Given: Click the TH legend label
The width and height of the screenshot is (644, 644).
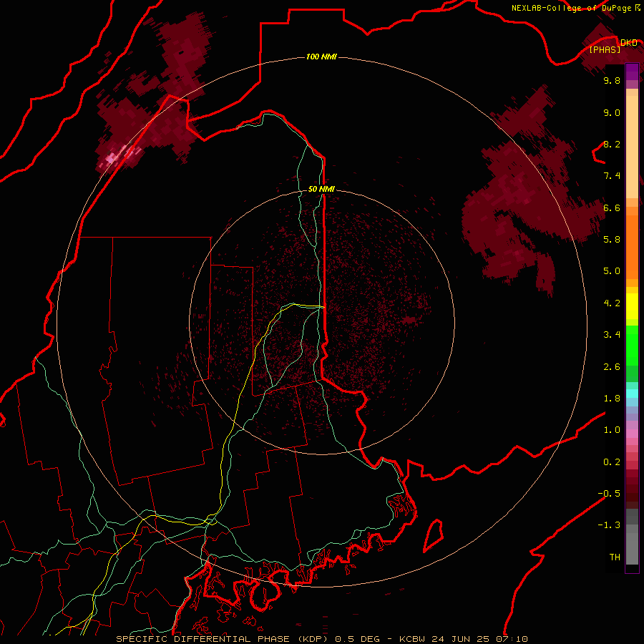Looking at the screenshot, I should 615,557.
